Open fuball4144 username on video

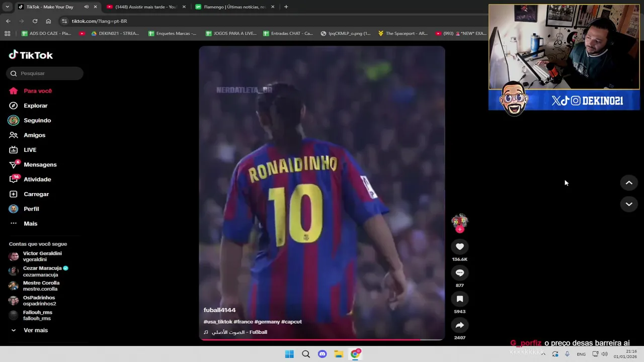pos(219,310)
